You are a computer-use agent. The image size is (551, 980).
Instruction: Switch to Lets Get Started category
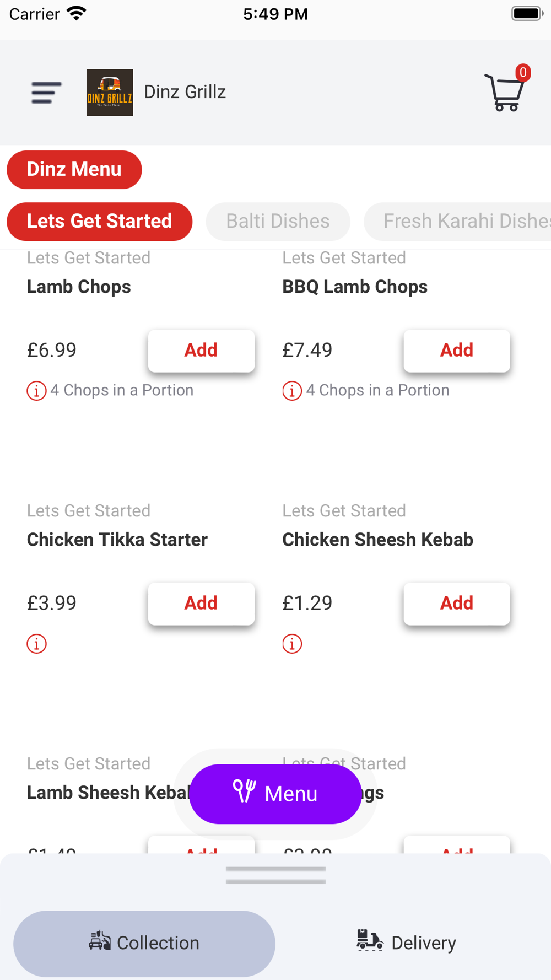100,222
